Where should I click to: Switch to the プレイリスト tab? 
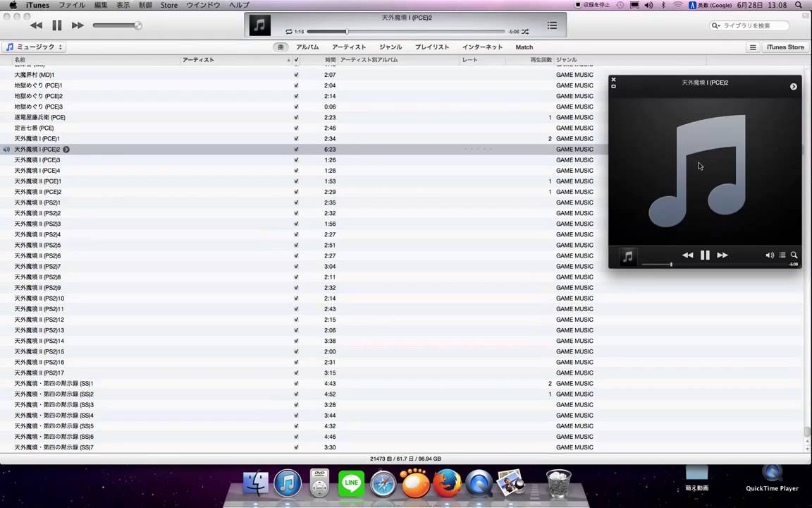coord(432,47)
